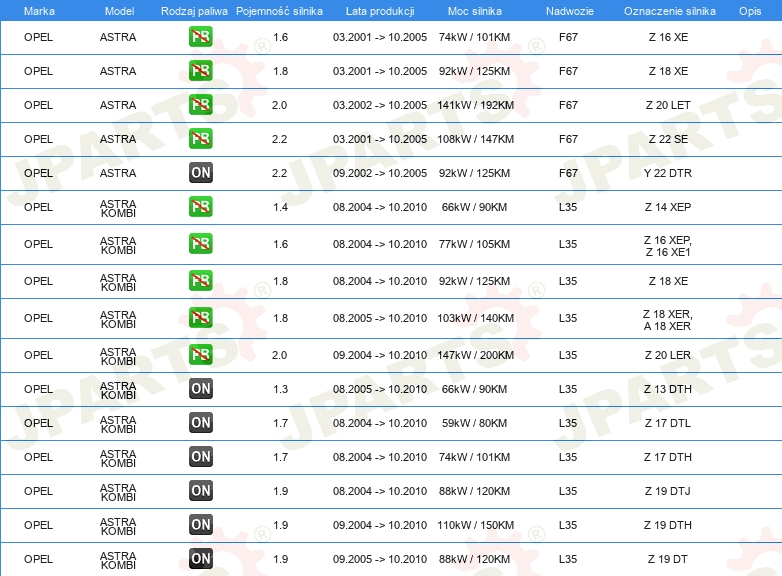Select the 2.0 capacity in the Z 20 LER row
This screenshot has width=782, height=576.
coord(279,355)
